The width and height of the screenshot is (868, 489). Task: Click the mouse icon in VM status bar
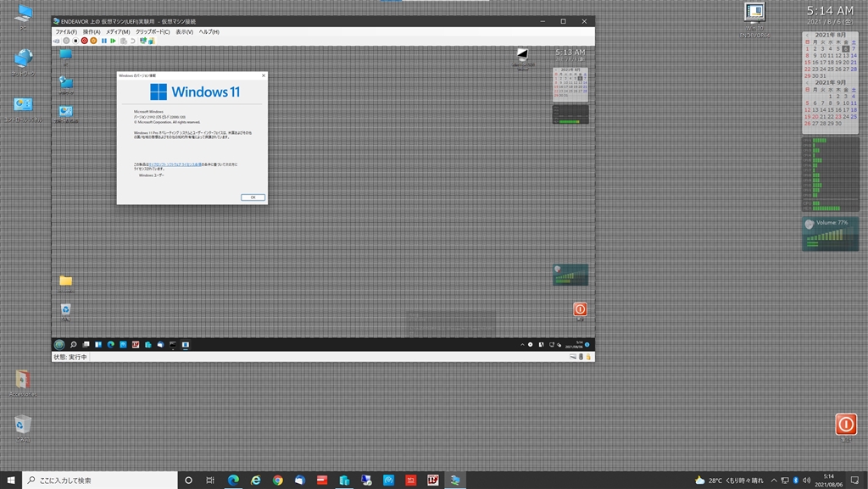pos(581,358)
